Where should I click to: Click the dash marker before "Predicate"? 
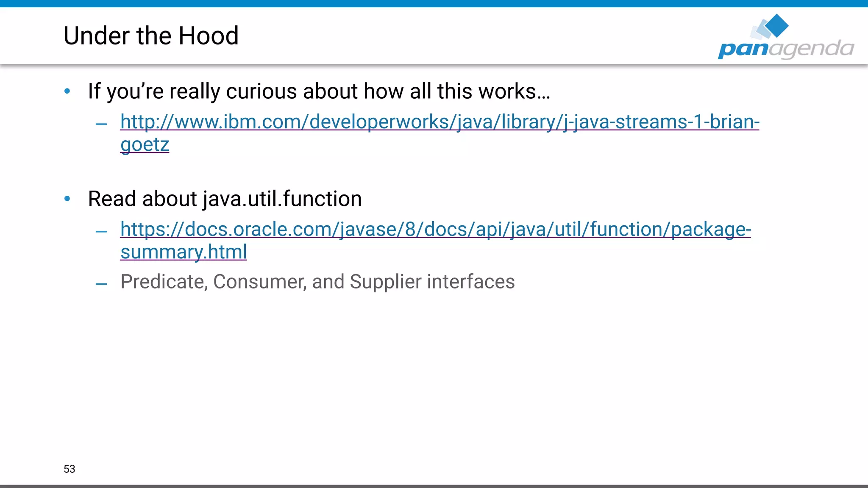point(101,284)
